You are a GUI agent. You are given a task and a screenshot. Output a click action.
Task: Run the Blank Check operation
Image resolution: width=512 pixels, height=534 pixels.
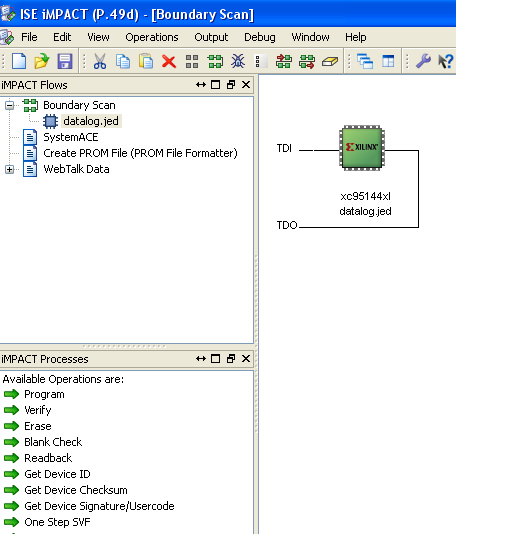pos(53,442)
